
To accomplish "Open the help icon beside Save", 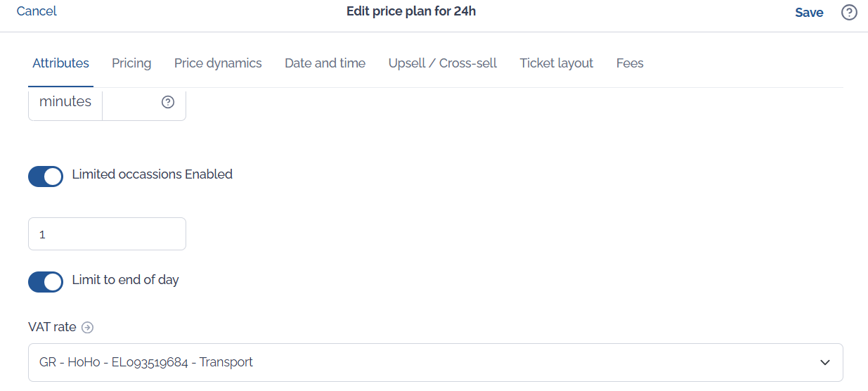I will tap(849, 12).
